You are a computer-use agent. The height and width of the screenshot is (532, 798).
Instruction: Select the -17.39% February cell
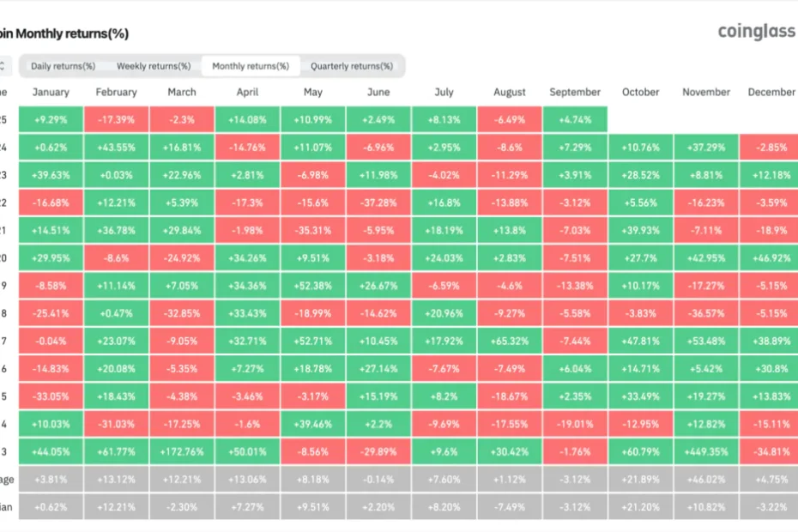[117, 120]
